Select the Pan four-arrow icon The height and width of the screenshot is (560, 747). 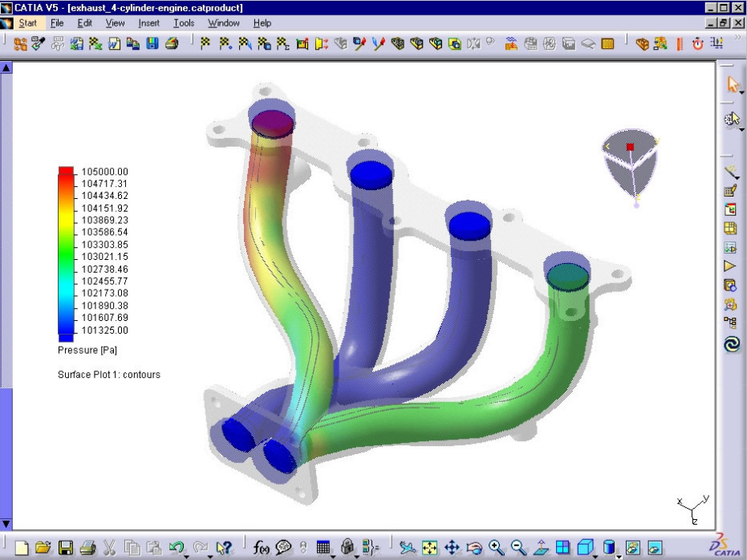pos(452,548)
